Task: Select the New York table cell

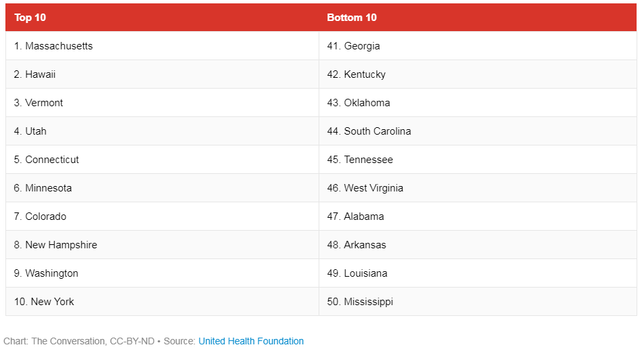Action: pos(162,301)
